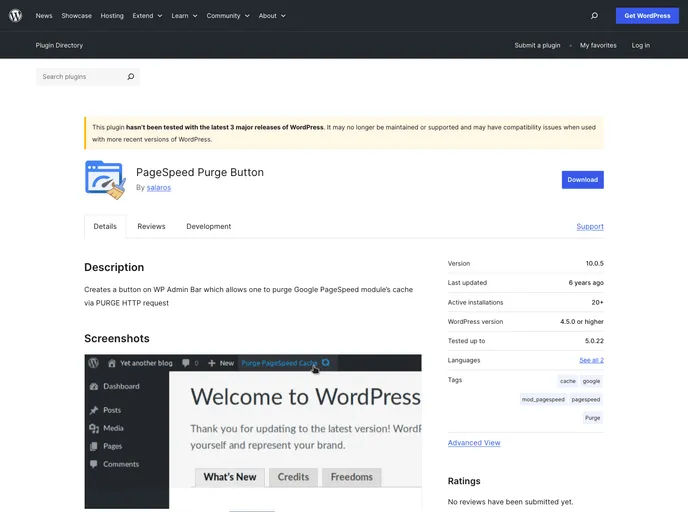Click the Support link

(590, 226)
